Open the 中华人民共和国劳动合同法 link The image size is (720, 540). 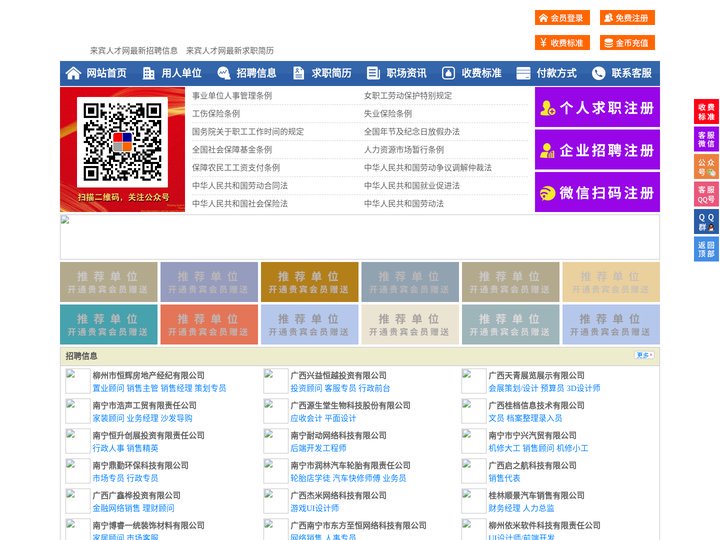point(240,186)
